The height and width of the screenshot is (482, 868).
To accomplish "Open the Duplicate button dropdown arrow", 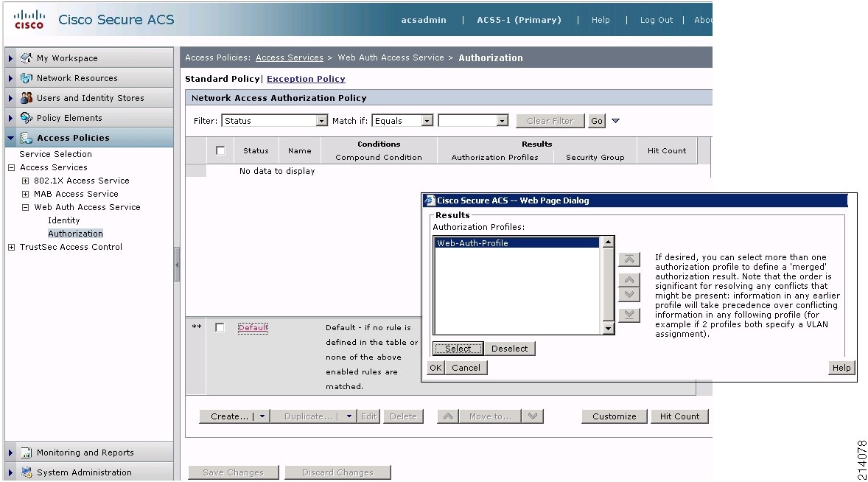I will click(x=349, y=416).
